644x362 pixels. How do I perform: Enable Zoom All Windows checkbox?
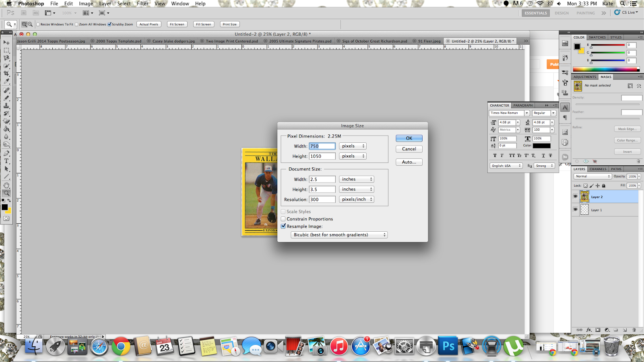click(77, 25)
